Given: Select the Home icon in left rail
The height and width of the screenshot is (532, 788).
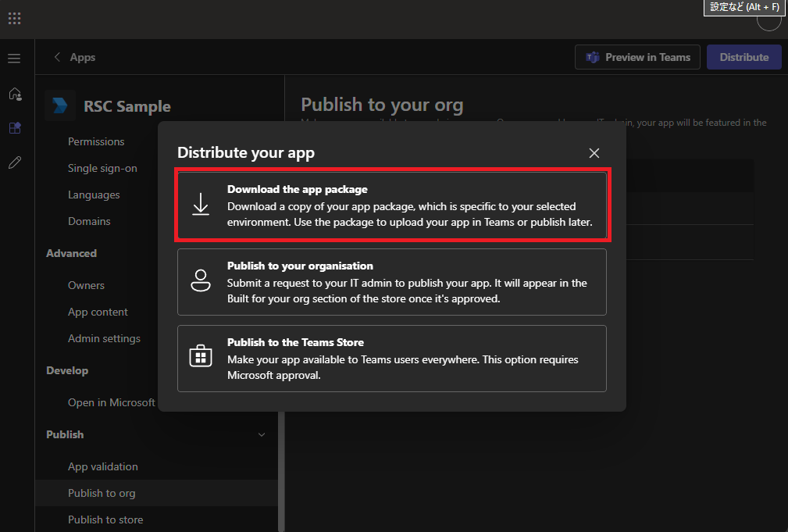Looking at the screenshot, I should point(14,94).
